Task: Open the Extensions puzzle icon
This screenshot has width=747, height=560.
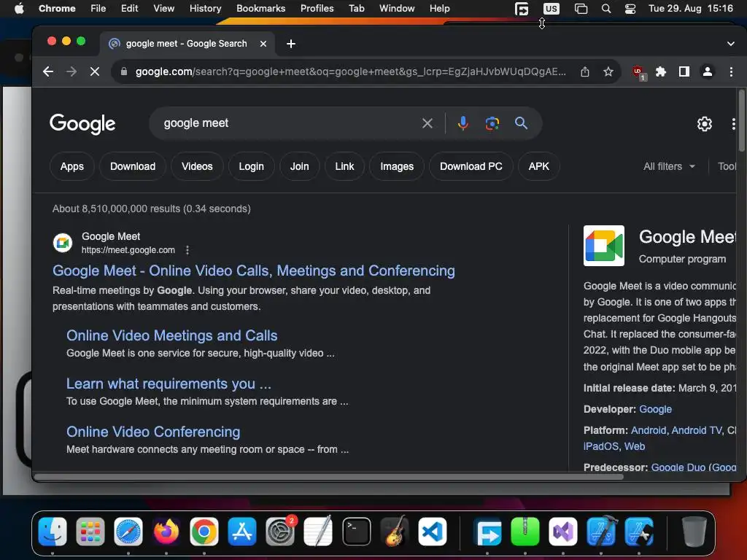Action: click(661, 72)
